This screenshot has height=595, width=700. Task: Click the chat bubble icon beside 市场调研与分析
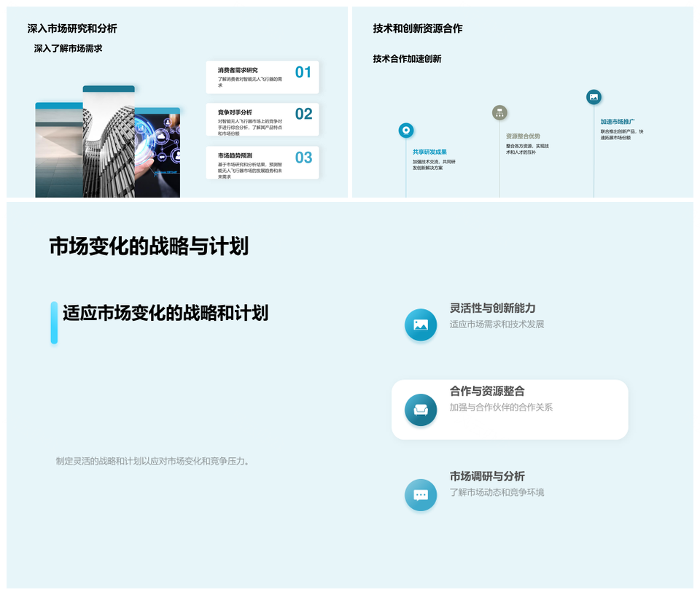pos(421,495)
